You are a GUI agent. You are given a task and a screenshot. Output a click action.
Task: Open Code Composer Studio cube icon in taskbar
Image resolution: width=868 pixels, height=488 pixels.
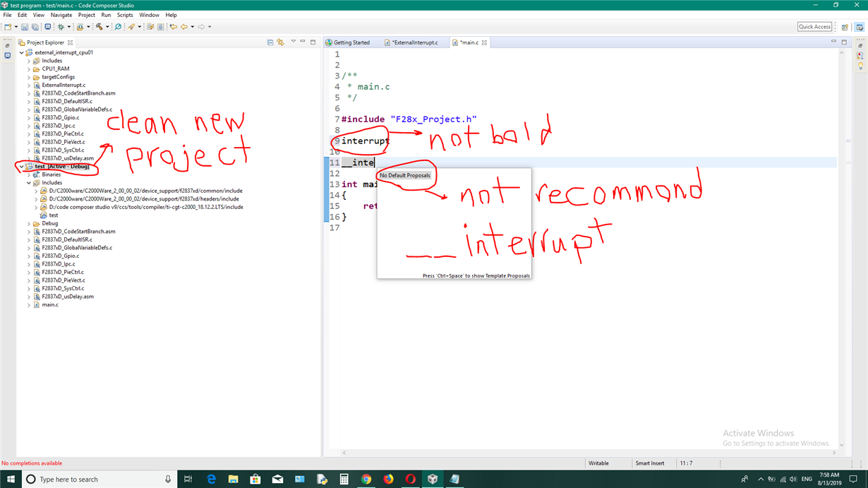433,479
